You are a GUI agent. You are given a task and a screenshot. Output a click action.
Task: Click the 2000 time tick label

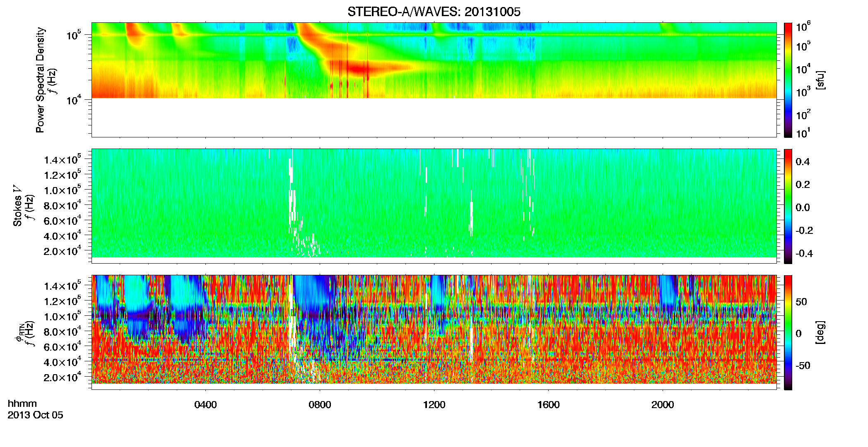click(663, 405)
